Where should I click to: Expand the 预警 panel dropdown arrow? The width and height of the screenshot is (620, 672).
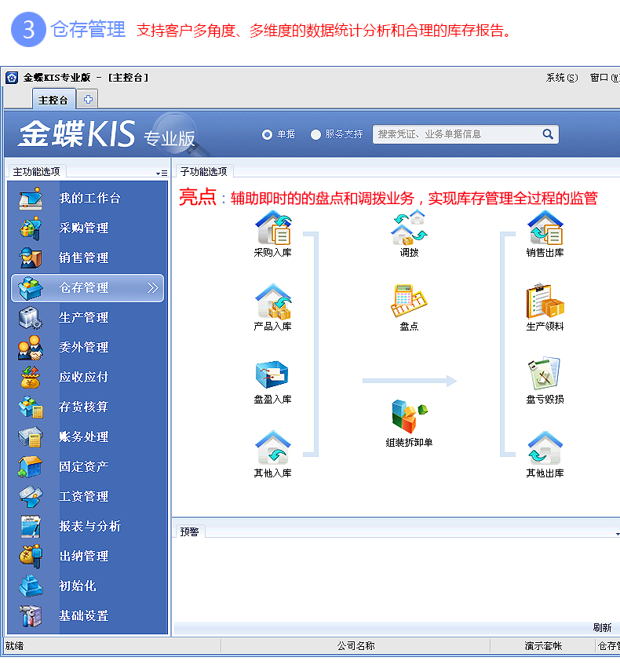tap(617, 533)
